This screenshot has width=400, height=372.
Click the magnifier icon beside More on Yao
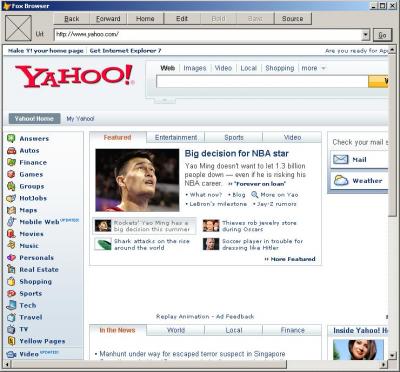[255, 195]
